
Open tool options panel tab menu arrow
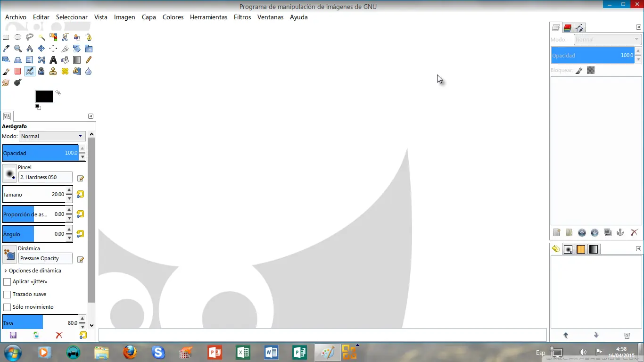coord(91,116)
